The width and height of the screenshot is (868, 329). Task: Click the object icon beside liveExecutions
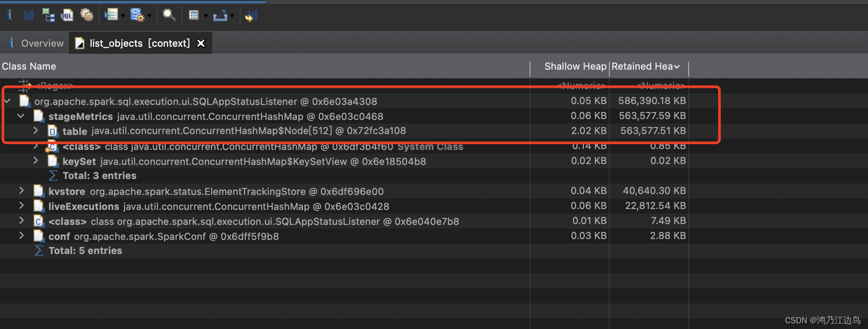39,206
